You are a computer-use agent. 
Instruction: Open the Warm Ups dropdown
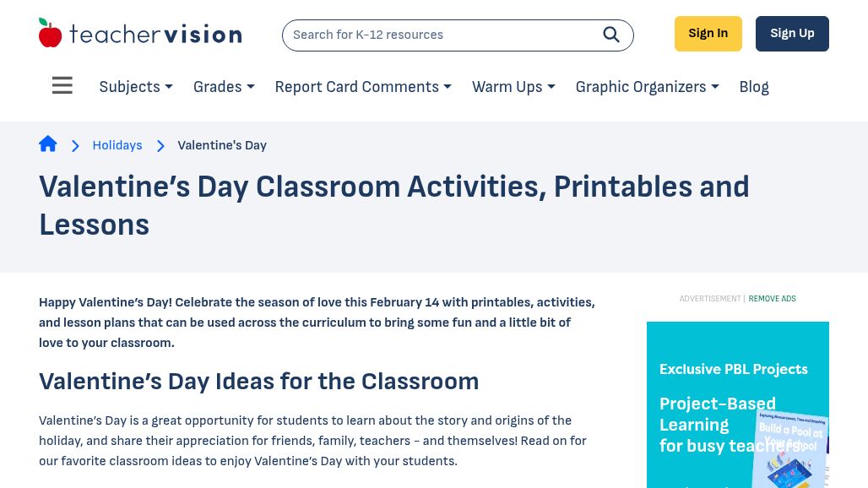pos(513,87)
